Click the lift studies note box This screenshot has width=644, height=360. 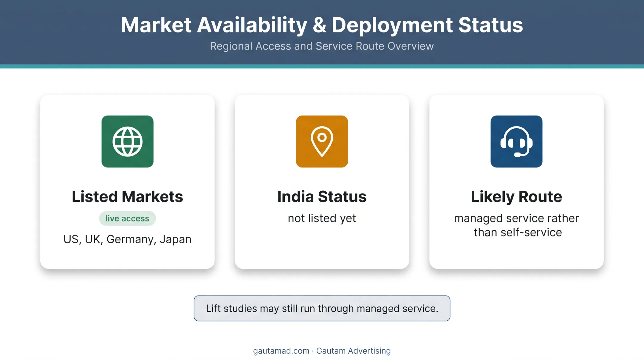click(x=322, y=308)
